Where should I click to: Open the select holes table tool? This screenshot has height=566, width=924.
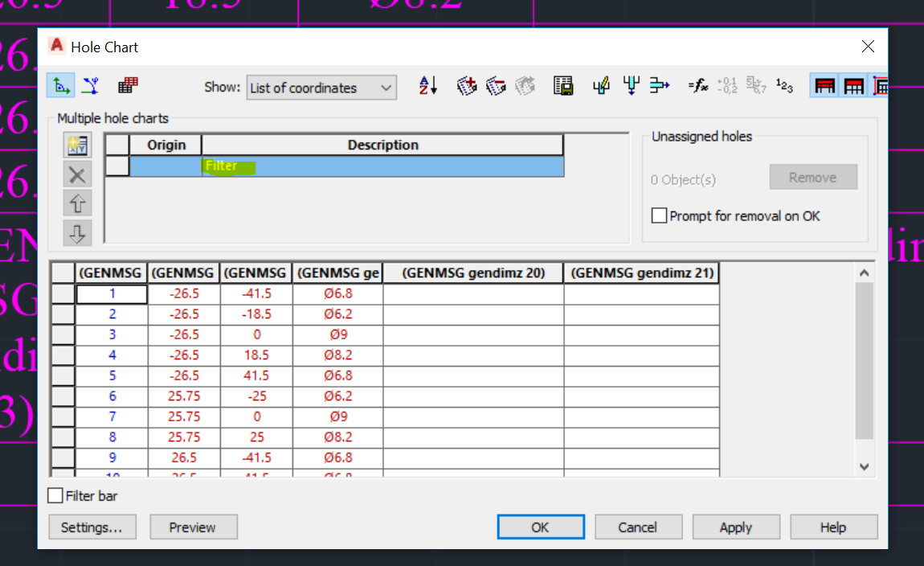[127, 84]
